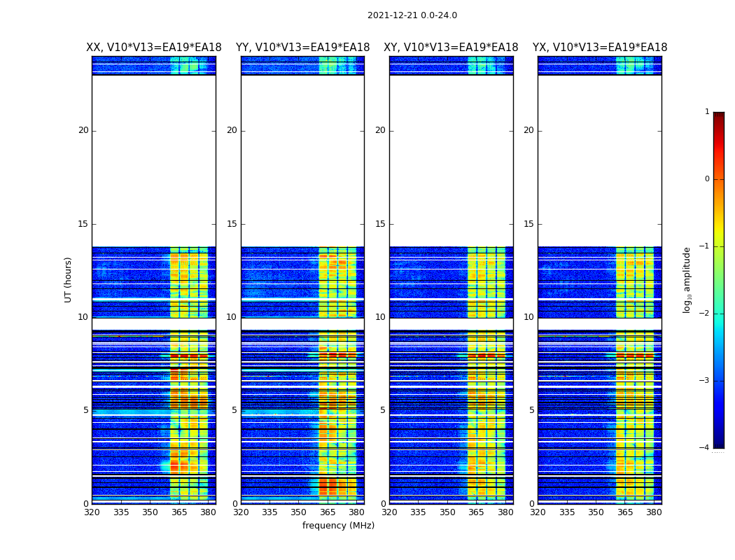The width and height of the screenshot is (735, 560).
Task: Click the blank data gap in XX panel
Action: point(153,161)
